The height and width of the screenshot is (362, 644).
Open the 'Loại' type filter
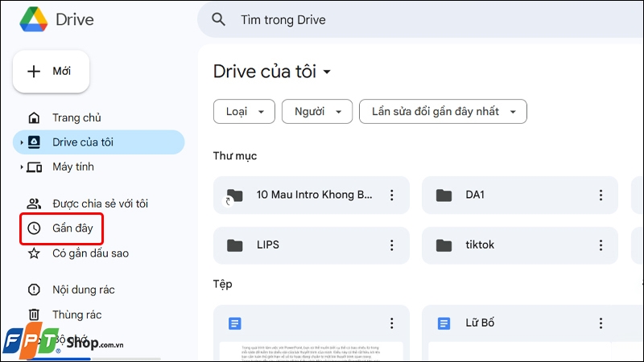[x=245, y=111]
